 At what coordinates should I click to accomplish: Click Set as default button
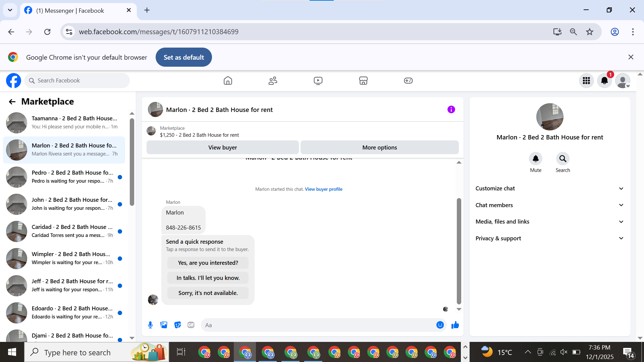(184, 57)
